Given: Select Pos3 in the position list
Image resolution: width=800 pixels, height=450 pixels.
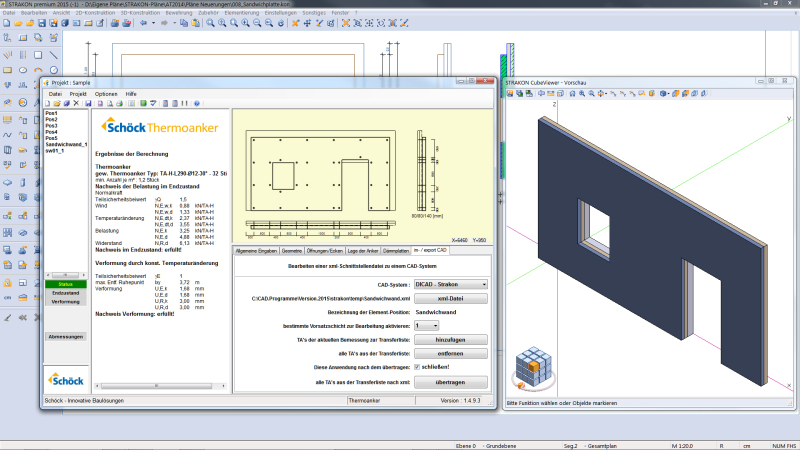Looking at the screenshot, I should tap(52, 126).
